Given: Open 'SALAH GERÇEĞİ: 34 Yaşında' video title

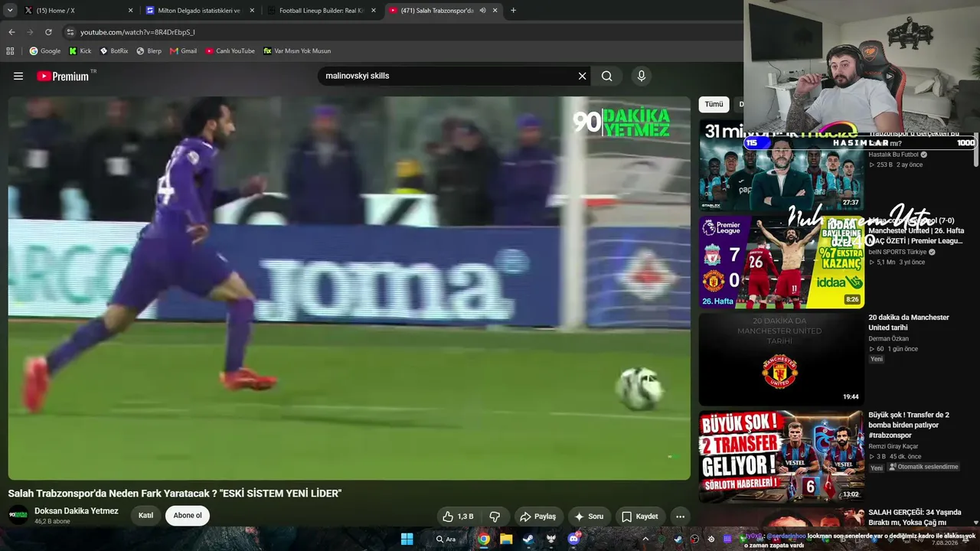Looking at the screenshot, I should coord(915,517).
